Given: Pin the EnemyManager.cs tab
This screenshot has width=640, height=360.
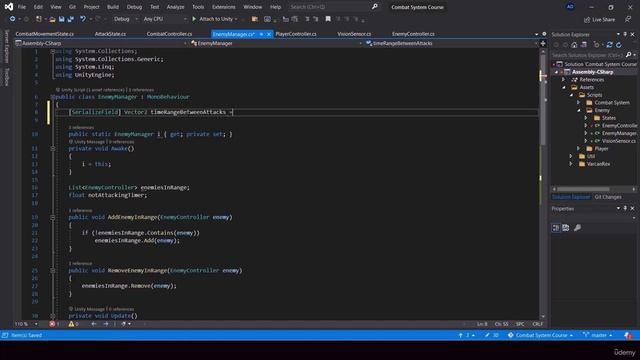Looking at the screenshot, I should [x=261, y=34].
